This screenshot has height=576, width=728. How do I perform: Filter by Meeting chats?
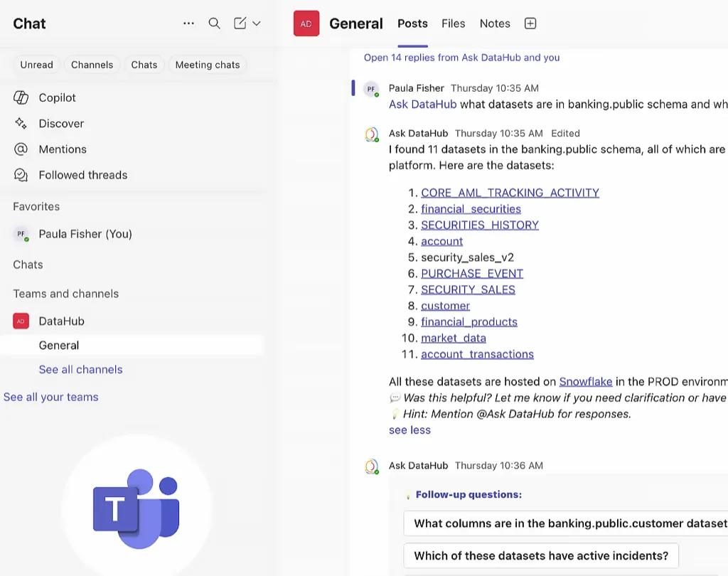click(x=208, y=65)
